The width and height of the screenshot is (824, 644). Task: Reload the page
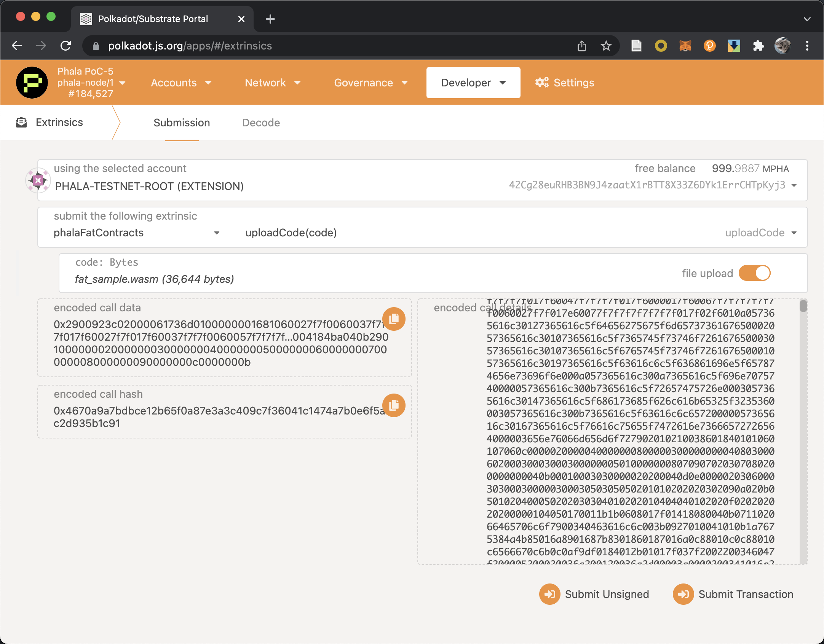pyautogui.click(x=66, y=46)
